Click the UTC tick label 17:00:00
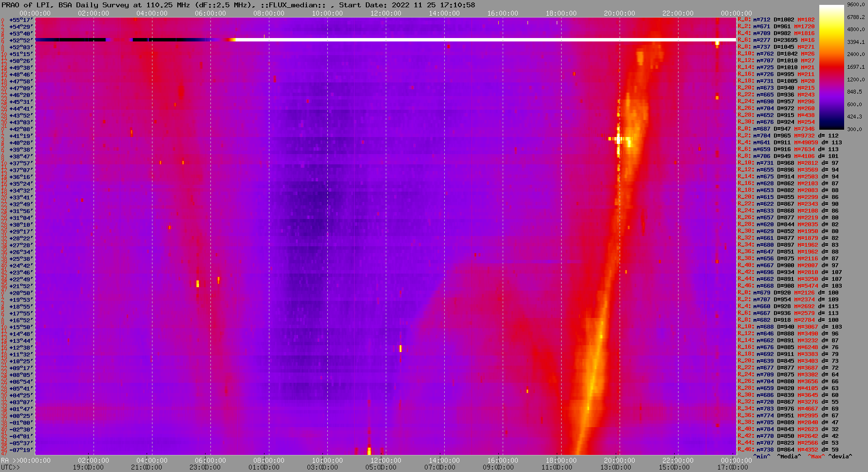Screen dimensions: 868x472 coord(732,467)
